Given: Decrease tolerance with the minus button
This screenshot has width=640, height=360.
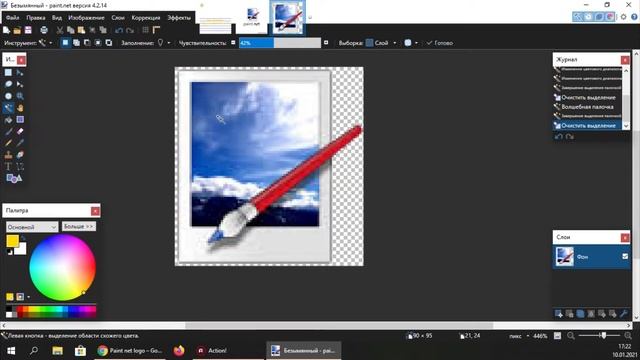Looking at the screenshot, I should 233,42.
